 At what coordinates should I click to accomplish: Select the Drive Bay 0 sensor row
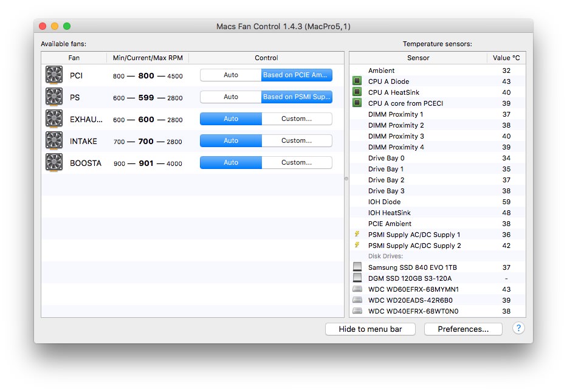pos(438,158)
